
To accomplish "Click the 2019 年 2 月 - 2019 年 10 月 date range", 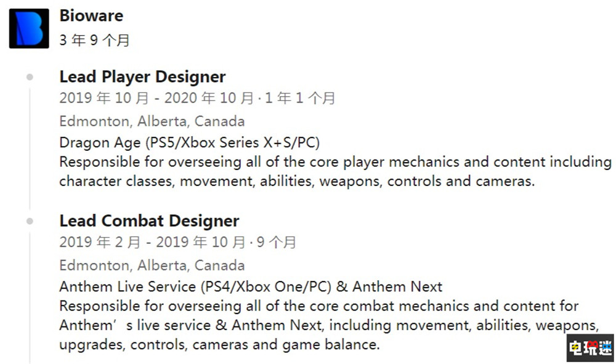I will 152,242.
